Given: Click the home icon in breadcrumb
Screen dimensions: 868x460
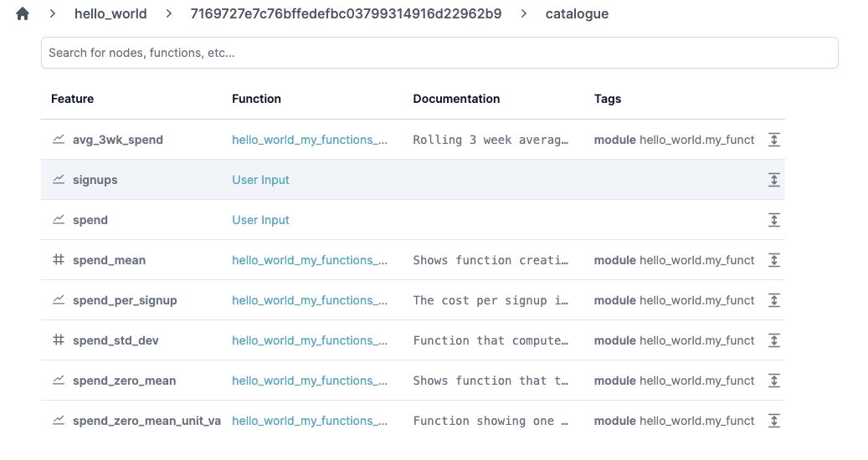Looking at the screenshot, I should pos(23,13).
